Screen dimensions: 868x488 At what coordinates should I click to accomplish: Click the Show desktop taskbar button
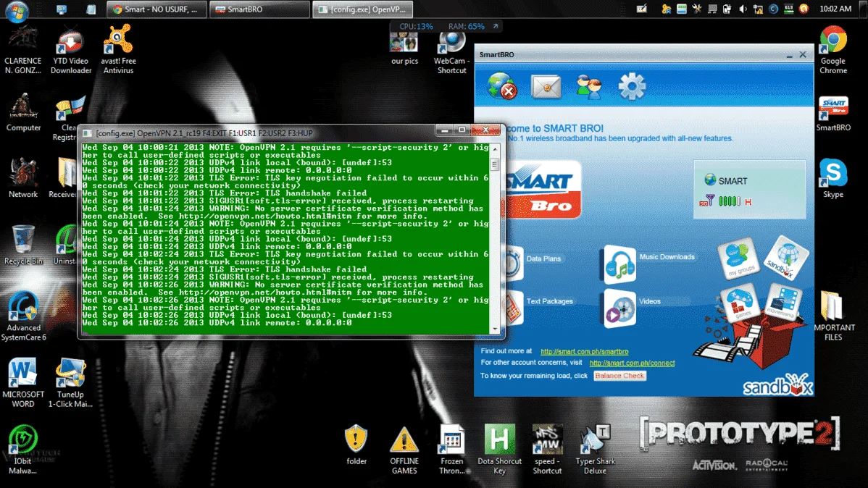(x=863, y=9)
